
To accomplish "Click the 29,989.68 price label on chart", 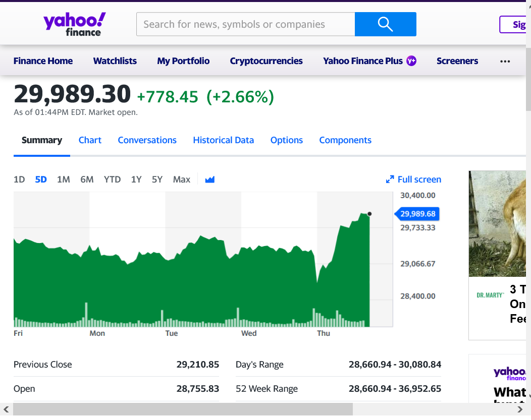I will (417, 214).
